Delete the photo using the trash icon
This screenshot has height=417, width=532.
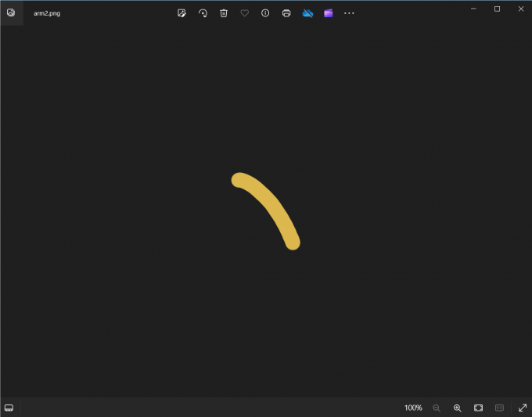[x=224, y=13]
